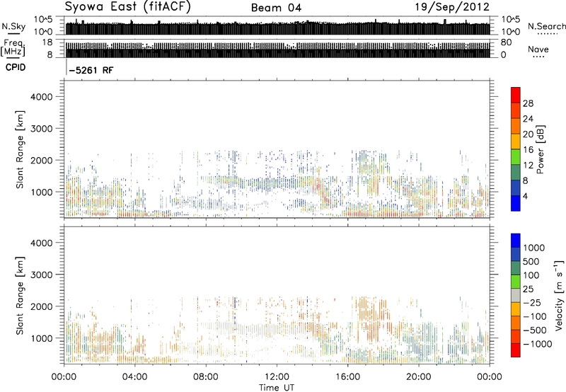Click the 'Velocity [m s-1]' colorbar label
The height and width of the screenshot is (392, 566).
point(559,295)
